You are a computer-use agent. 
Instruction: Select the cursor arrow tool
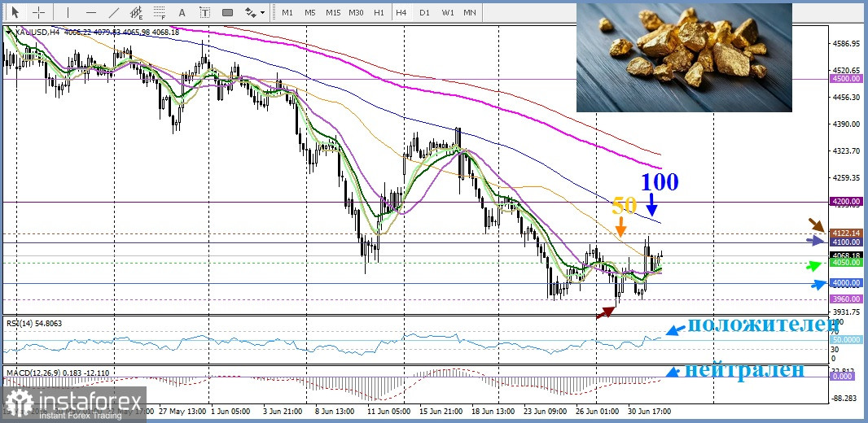tap(15, 12)
